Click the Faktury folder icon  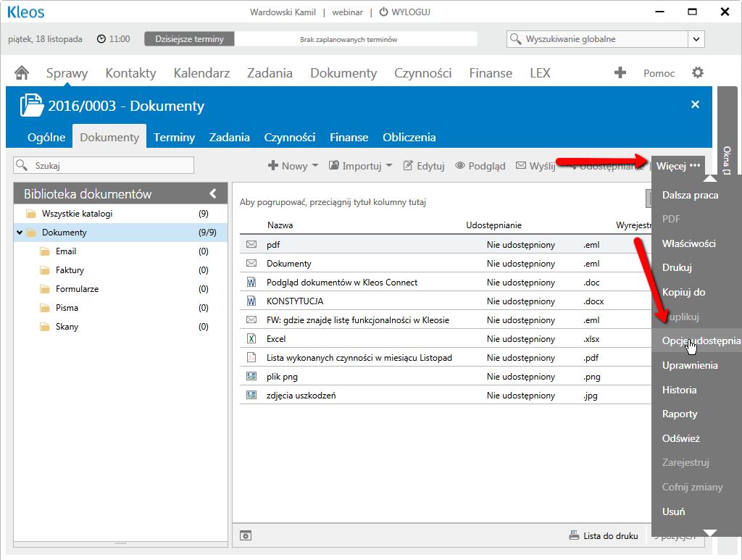pos(45,270)
